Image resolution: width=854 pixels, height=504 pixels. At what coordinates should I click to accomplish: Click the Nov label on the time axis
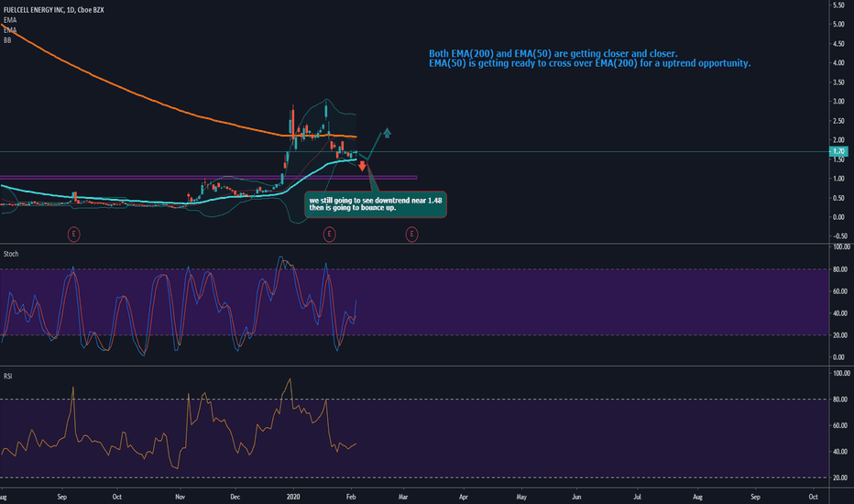pos(181,497)
